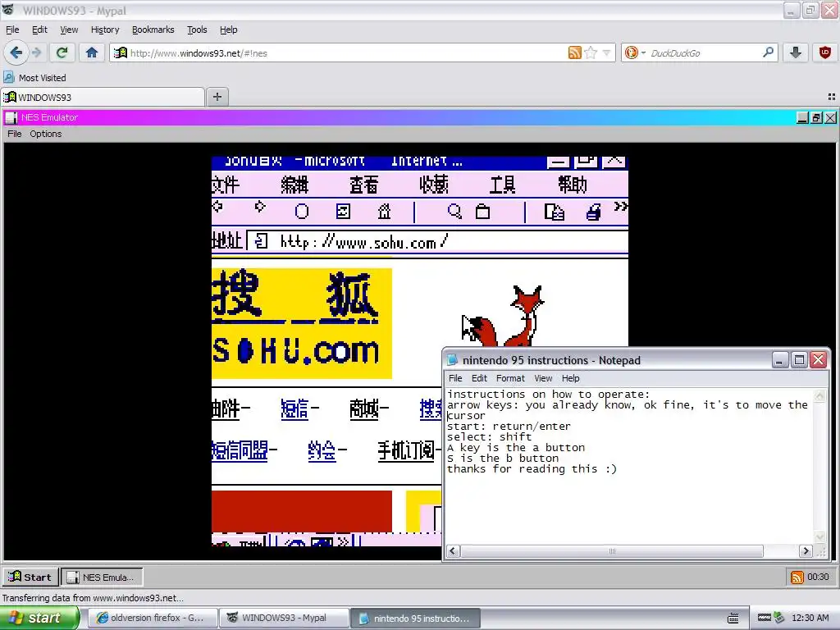
Task: Click the on-screen keyboard tray icon
Action: [x=733, y=618]
